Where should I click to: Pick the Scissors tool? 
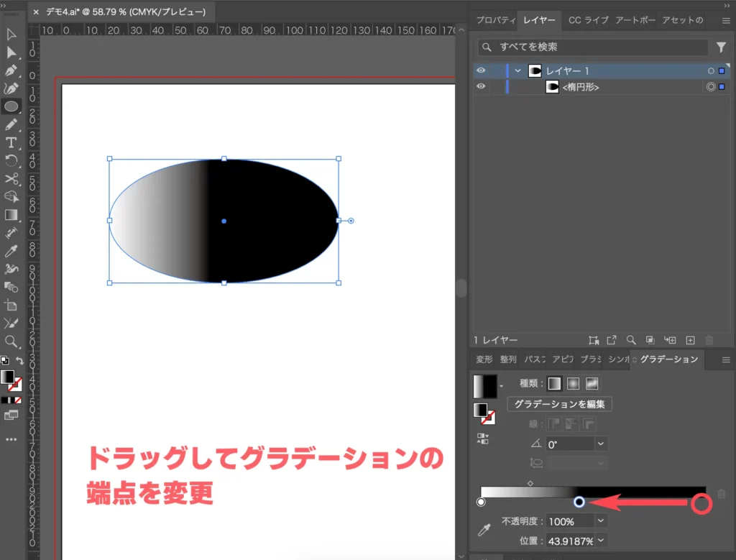[x=11, y=179]
